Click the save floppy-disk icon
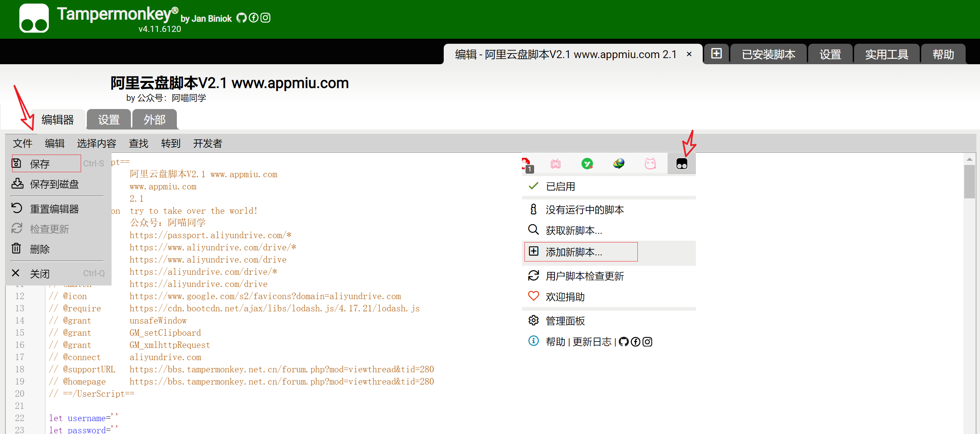Image resolution: width=980 pixels, height=434 pixels. point(17,163)
